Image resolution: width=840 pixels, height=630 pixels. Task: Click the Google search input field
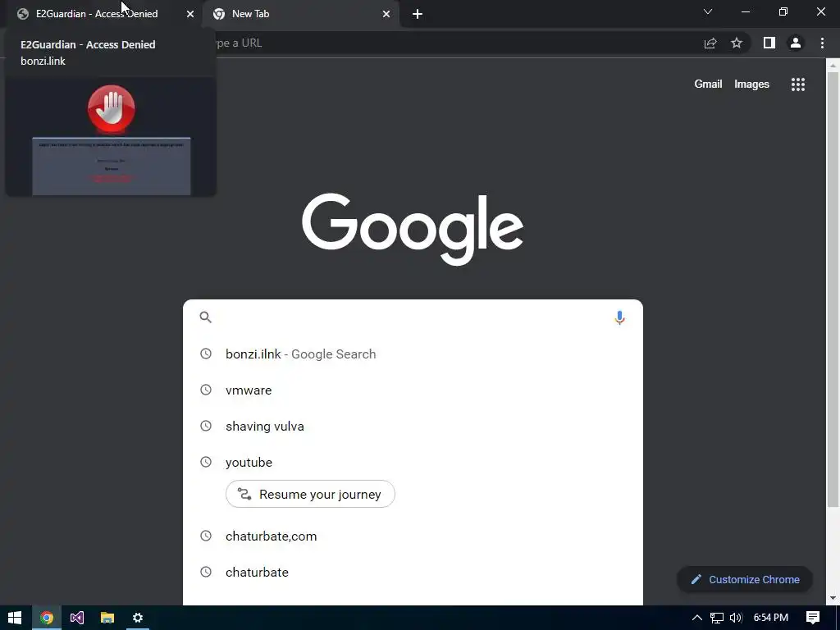point(413,317)
